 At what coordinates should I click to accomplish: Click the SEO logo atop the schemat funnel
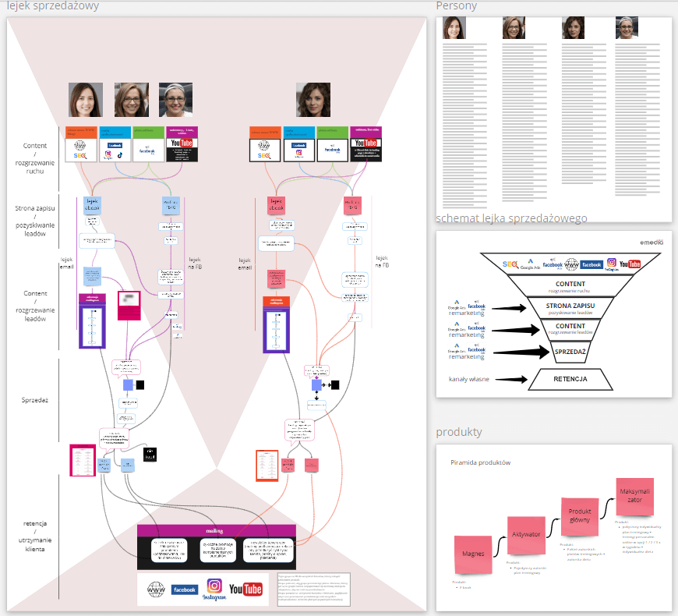tap(511, 265)
